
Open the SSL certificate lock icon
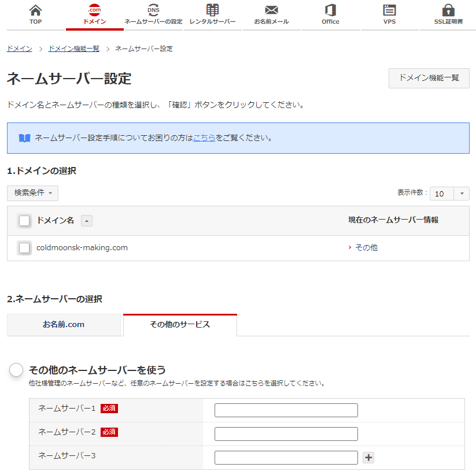(448, 10)
